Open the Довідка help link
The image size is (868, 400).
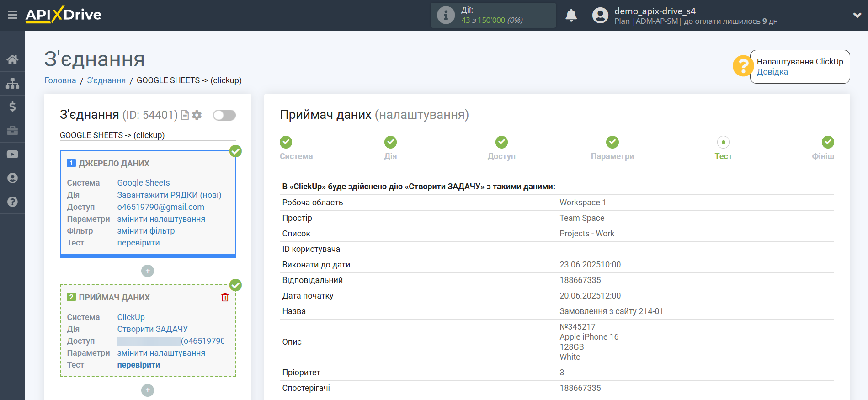(x=772, y=72)
